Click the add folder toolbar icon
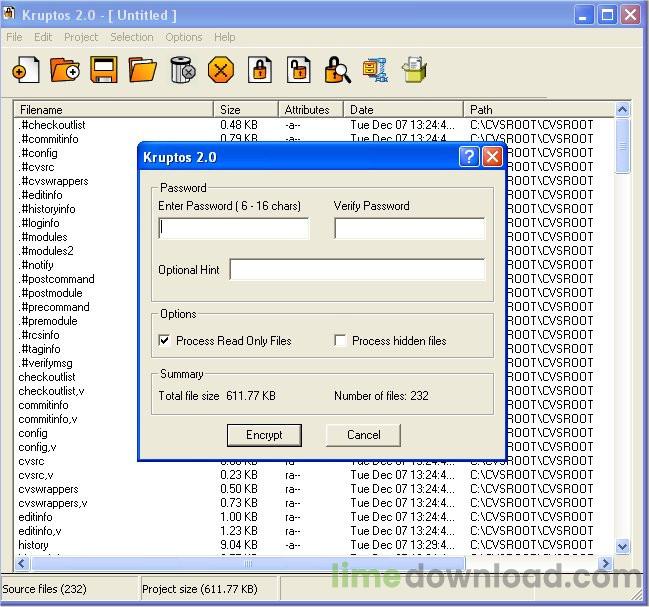 click(x=65, y=70)
